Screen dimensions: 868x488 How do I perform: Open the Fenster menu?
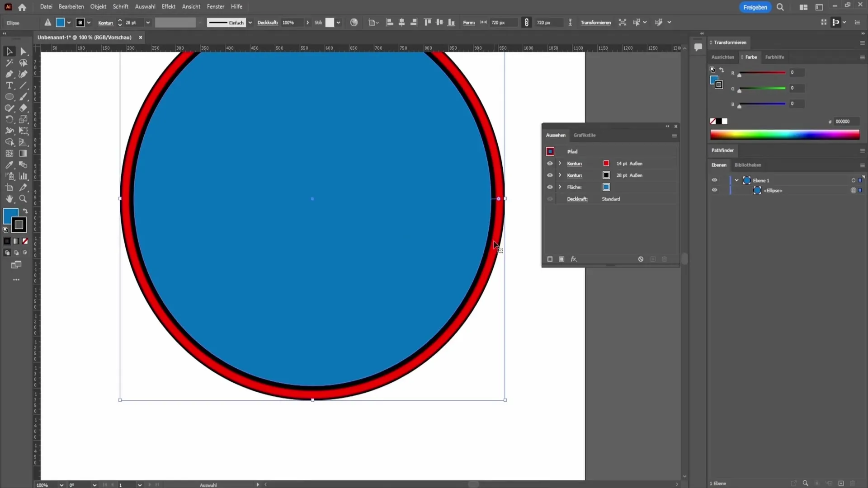coord(216,7)
